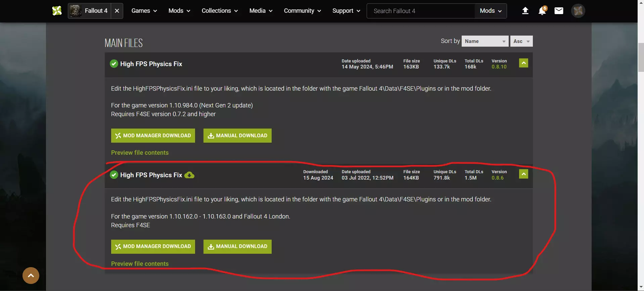The image size is (644, 291).
Task: Click the 'MAIN FILES' heading
Action: click(124, 43)
